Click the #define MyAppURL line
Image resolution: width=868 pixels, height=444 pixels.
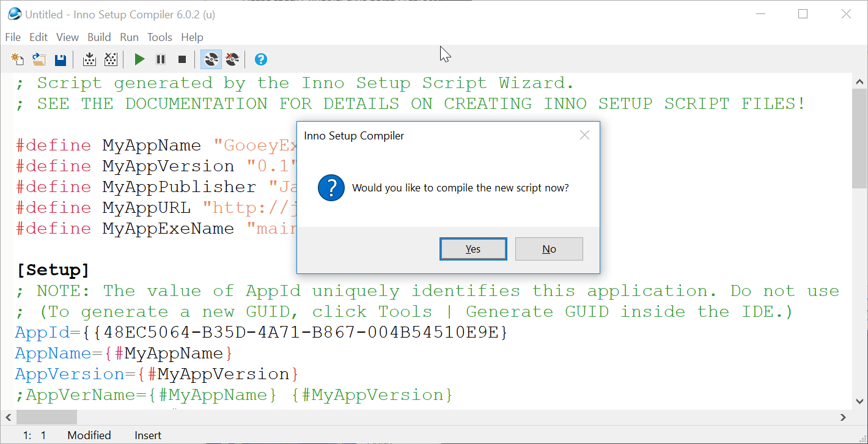pos(156,207)
